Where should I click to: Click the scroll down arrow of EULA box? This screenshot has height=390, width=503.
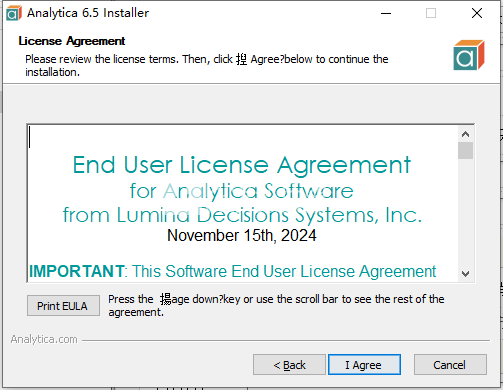[465, 274]
